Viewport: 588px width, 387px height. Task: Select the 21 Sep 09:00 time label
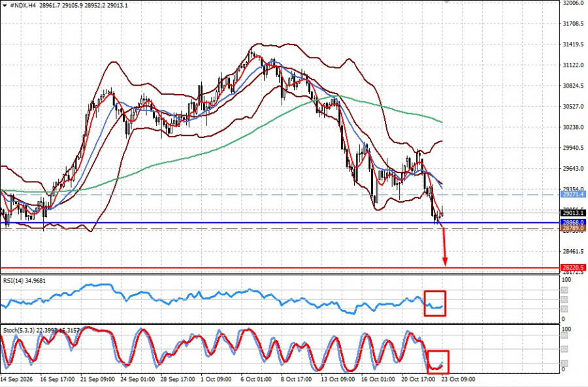[x=97, y=379]
